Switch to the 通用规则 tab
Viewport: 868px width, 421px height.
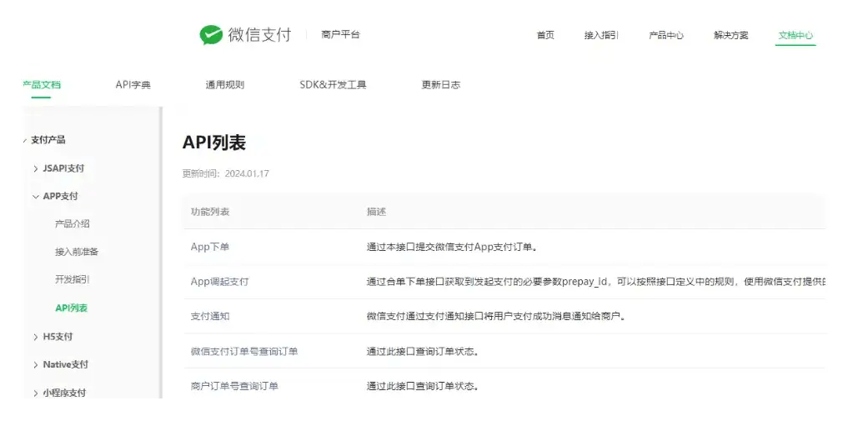pyautogui.click(x=225, y=85)
